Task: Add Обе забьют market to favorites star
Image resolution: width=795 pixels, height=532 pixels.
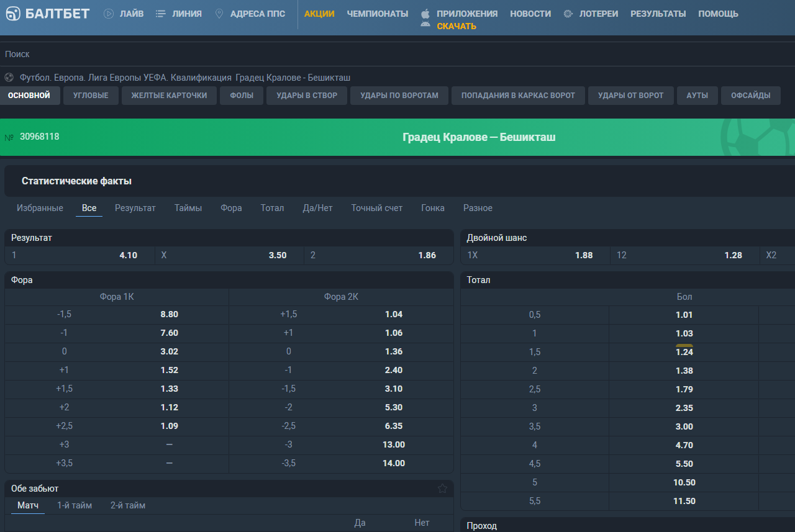Action: point(442,489)
